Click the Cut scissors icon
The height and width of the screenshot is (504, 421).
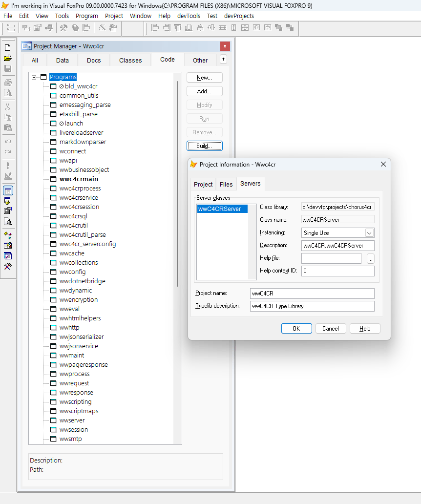point(8,107)
